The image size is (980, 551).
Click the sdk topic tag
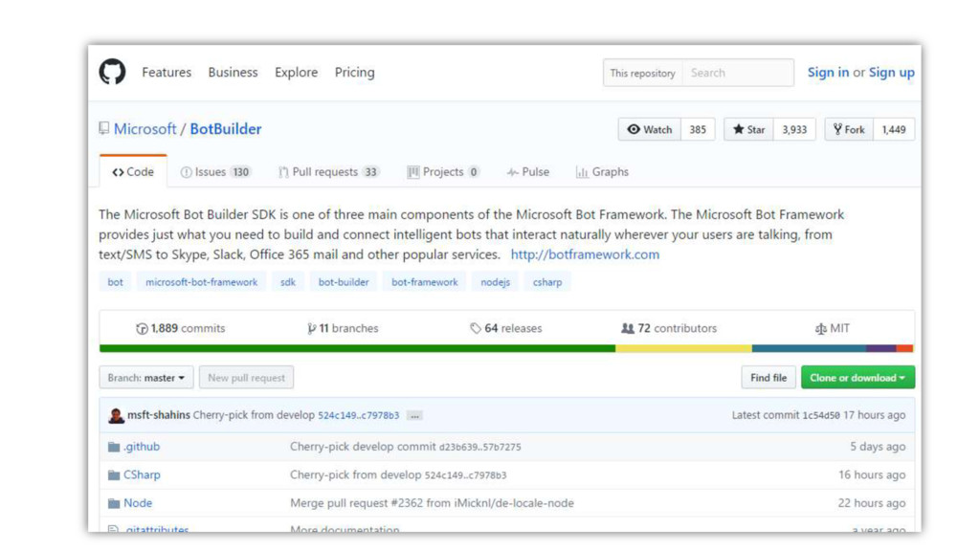pyautogui.click(x=287, y=282)
